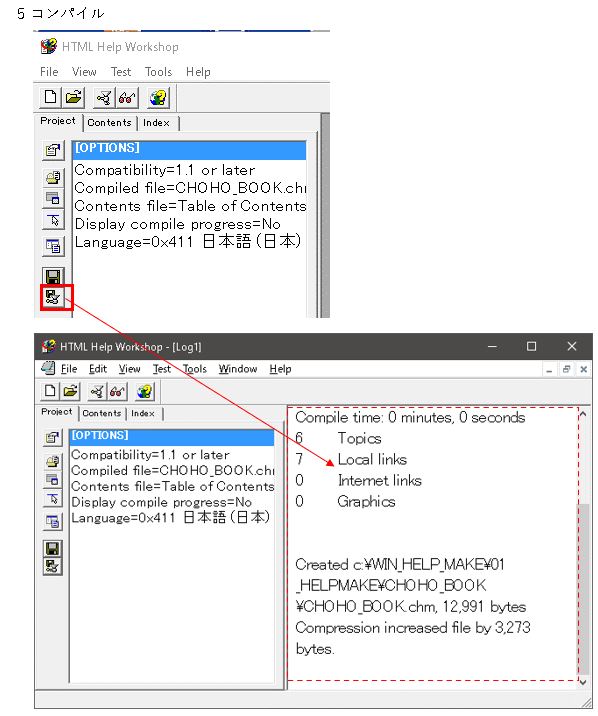This screenshot has height=716, width=598.
Task: Open the Test menu in the Log1 window
Action: pyautogui.click(x=162, y=369)
